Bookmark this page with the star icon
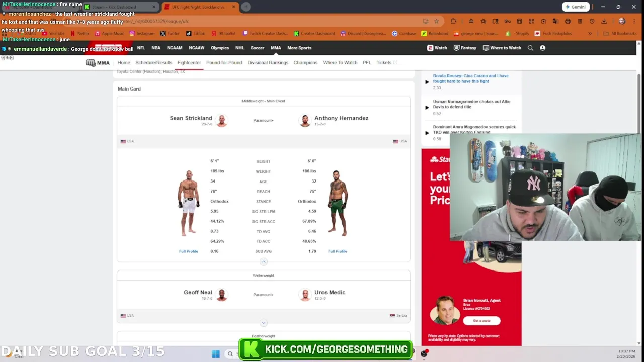This screenshot has width=644, height=362. pyautogui.click(x=436, y=21)
